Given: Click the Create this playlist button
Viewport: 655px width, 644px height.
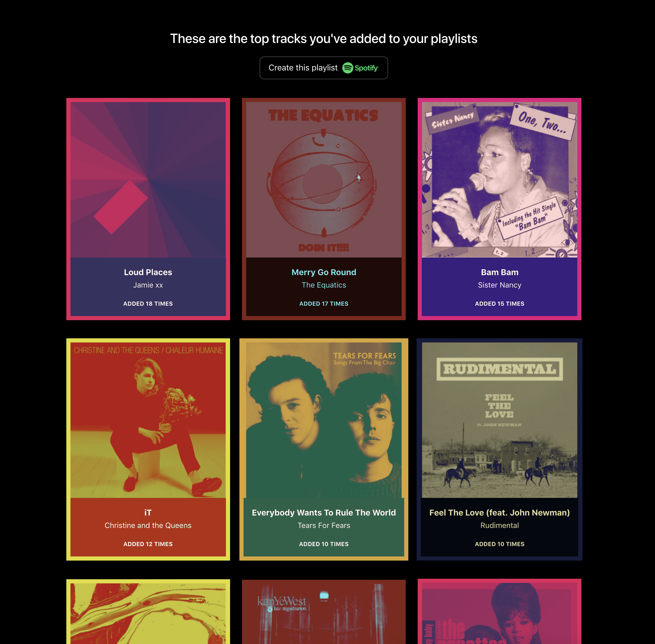Looking at the screenshot, I should (323, 68).
